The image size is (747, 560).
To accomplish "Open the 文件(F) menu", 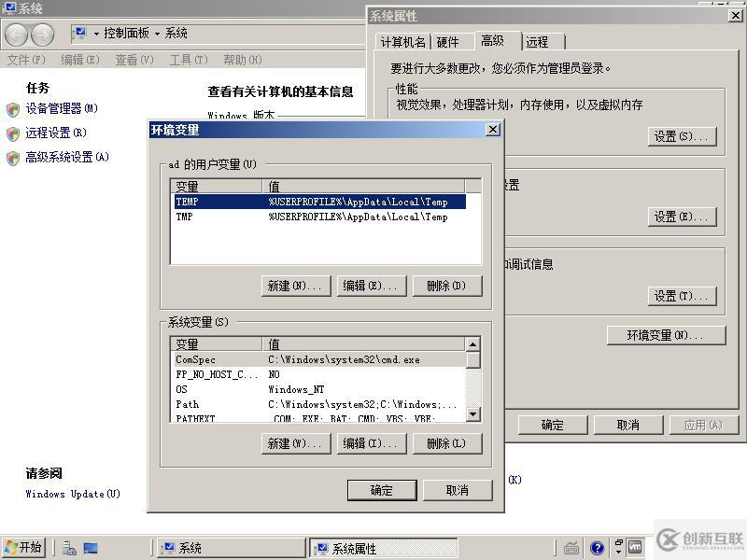I will pos(26,60).
